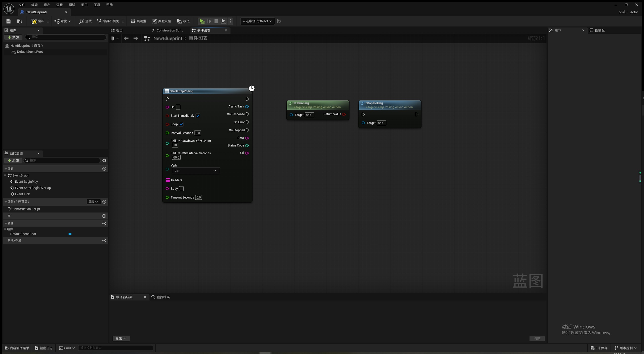The width and height of the screenshot is (644, 354).
Task: Click the Save blueprint icon
Action: [x=9, y=21]
